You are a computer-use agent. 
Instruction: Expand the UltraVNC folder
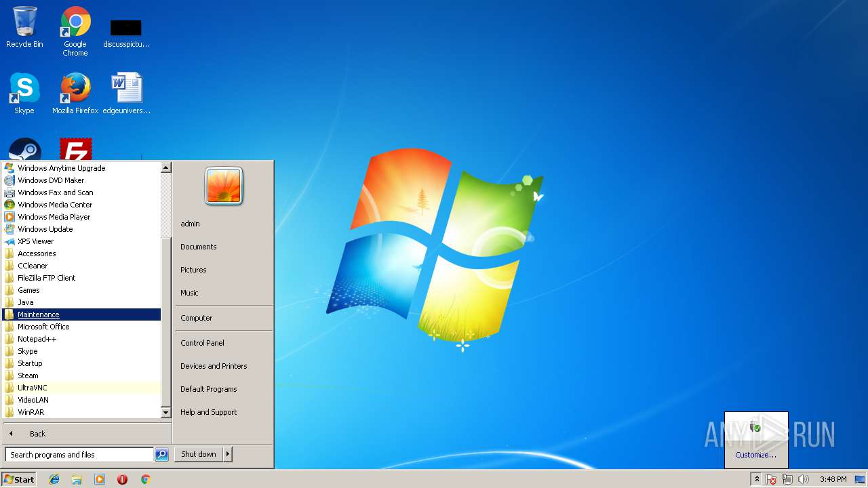click(x=81, y=388)
